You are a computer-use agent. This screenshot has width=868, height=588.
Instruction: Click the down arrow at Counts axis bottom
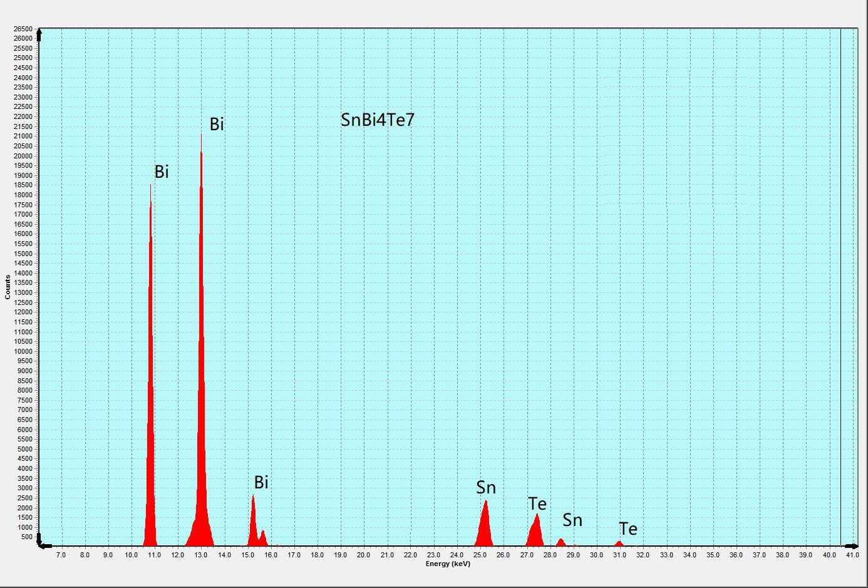tap(39, 539)
